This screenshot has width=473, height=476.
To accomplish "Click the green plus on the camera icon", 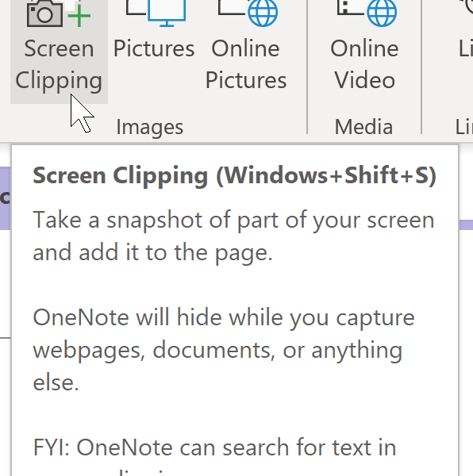I will tap(79, 16).
